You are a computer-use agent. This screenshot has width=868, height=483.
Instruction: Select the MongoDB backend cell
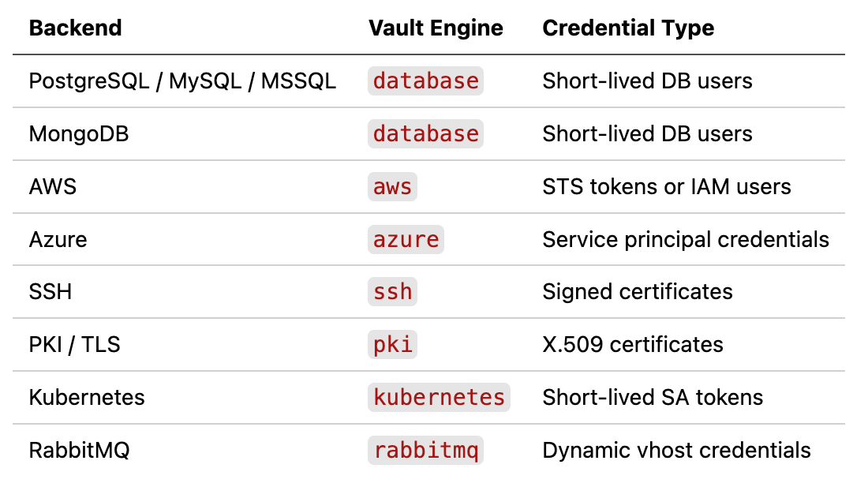click(x=79, y=133)
